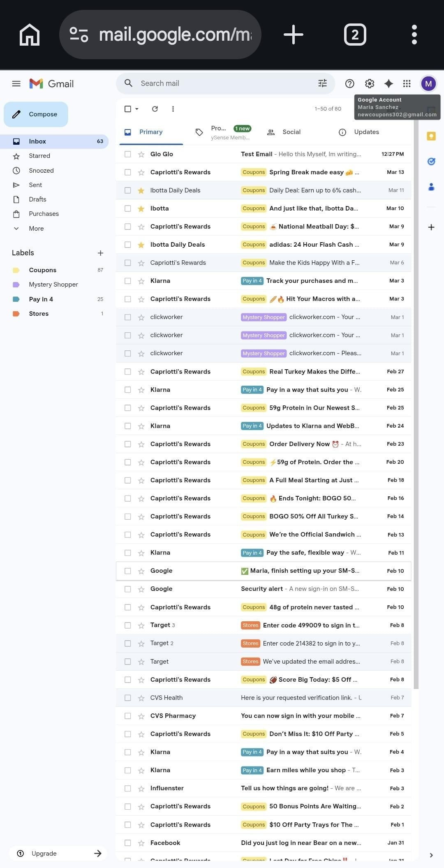This screenshot has height=868, width=444.
Task: Open Contacts in the side panel
Action: coord(431,187)
